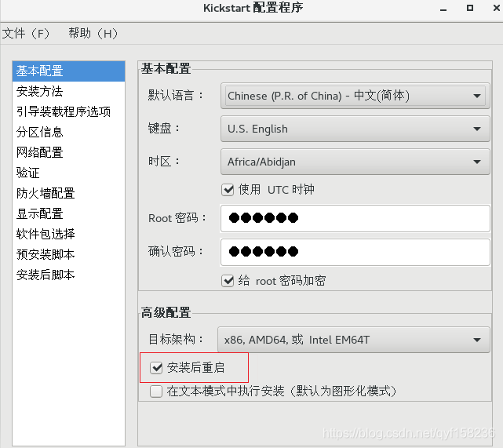Viewport: 503px width, 448px height.
Task: Maximize the Kickstart window
Action: coord(469,8)
